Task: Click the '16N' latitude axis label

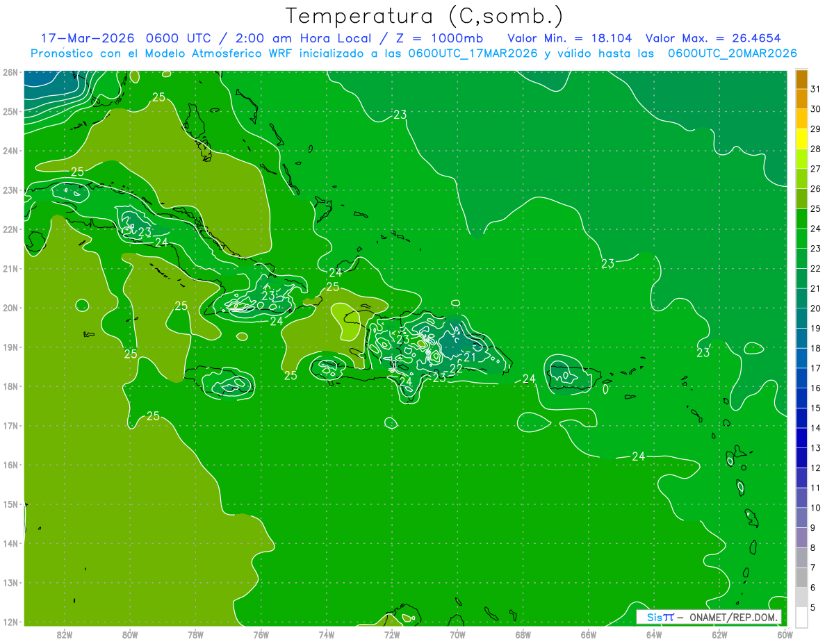Action: coord(10,465)
